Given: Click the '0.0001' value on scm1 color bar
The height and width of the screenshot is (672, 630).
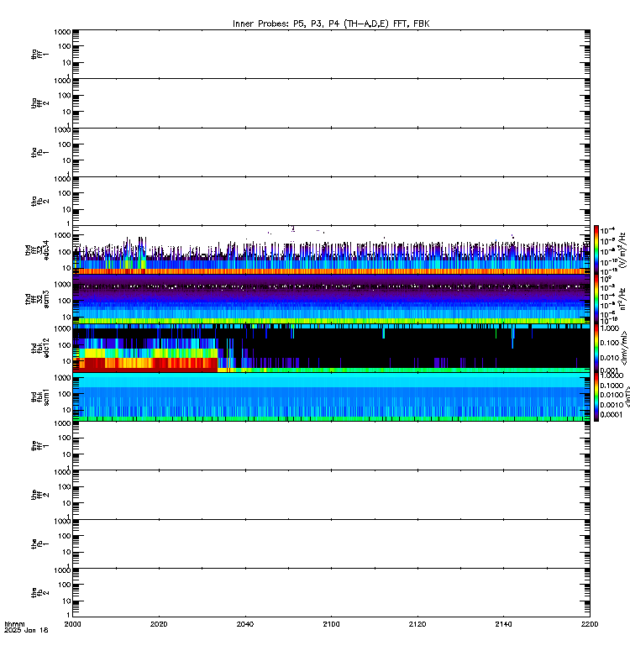Looking at the screenshot, I should [x=612, y=414].
